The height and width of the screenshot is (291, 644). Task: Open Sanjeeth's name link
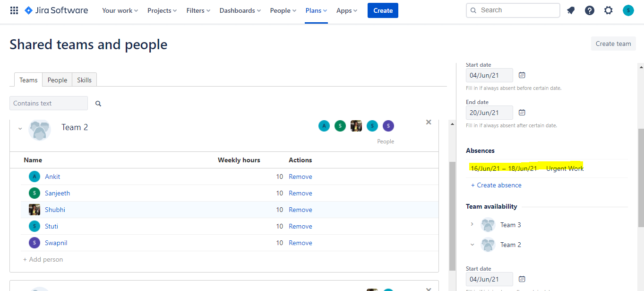57,193
